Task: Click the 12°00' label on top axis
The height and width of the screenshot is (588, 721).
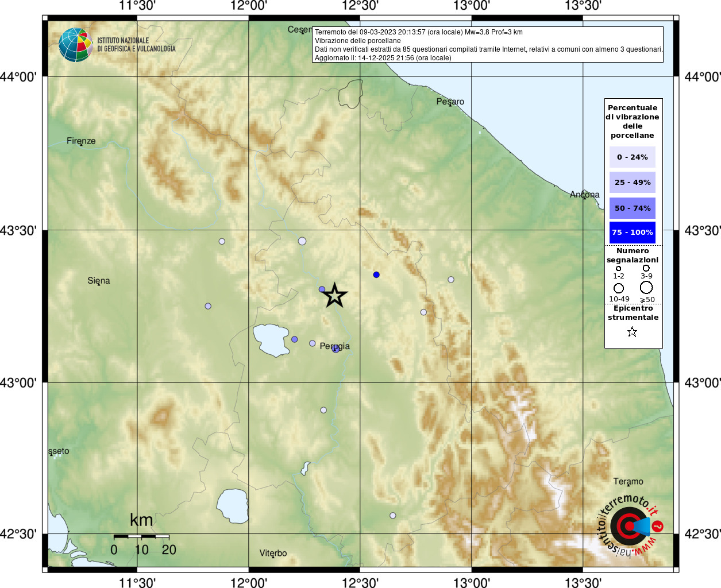Action: tap(249, 6)
